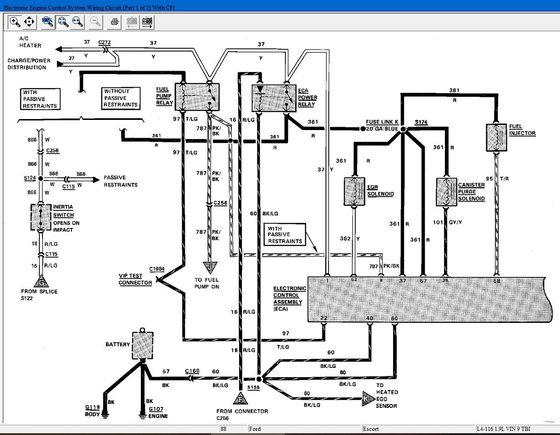
Task: Click the zoom in magnifier
Action: [x=63, y=22]
